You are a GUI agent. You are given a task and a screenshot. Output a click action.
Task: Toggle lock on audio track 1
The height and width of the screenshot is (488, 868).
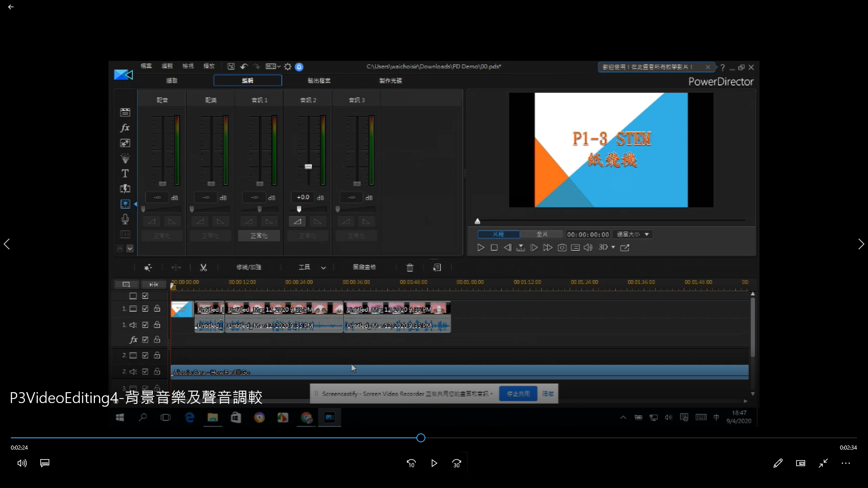(x=157, y=325)
